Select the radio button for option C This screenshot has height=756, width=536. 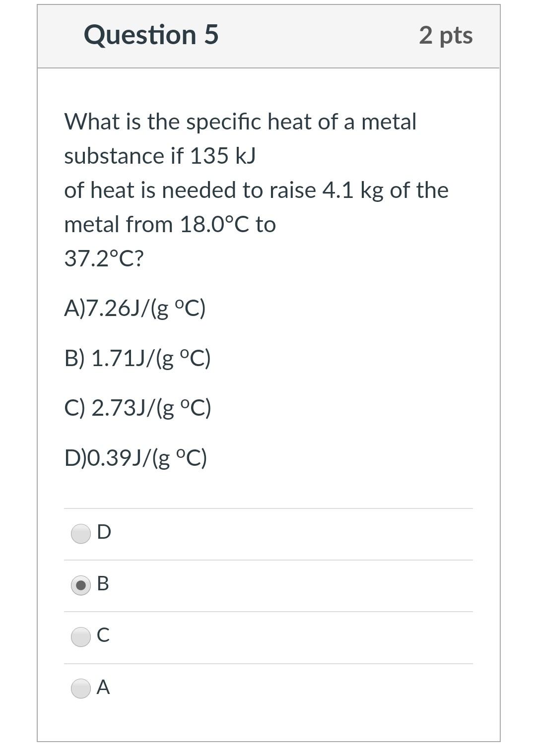point(81,637)
